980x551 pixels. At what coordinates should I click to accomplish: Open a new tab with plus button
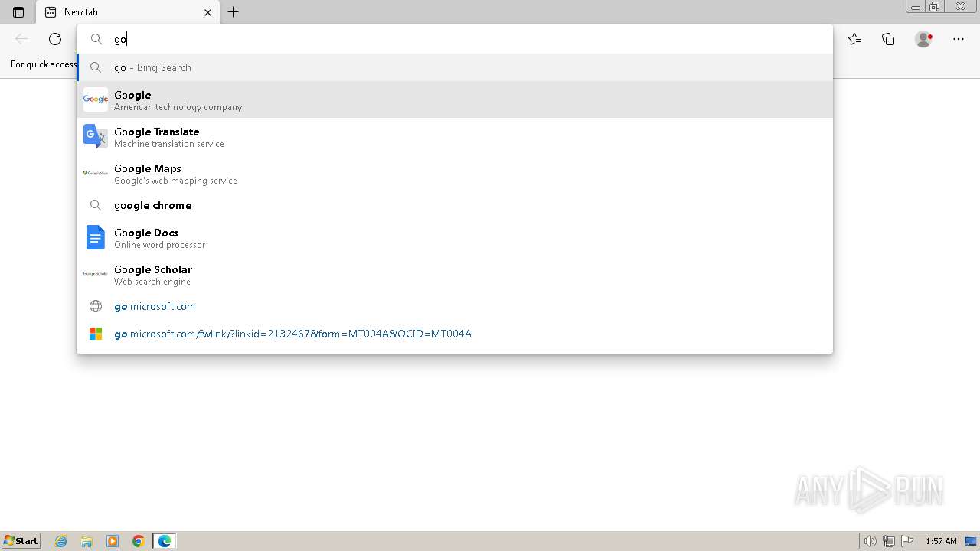(234, 12)
